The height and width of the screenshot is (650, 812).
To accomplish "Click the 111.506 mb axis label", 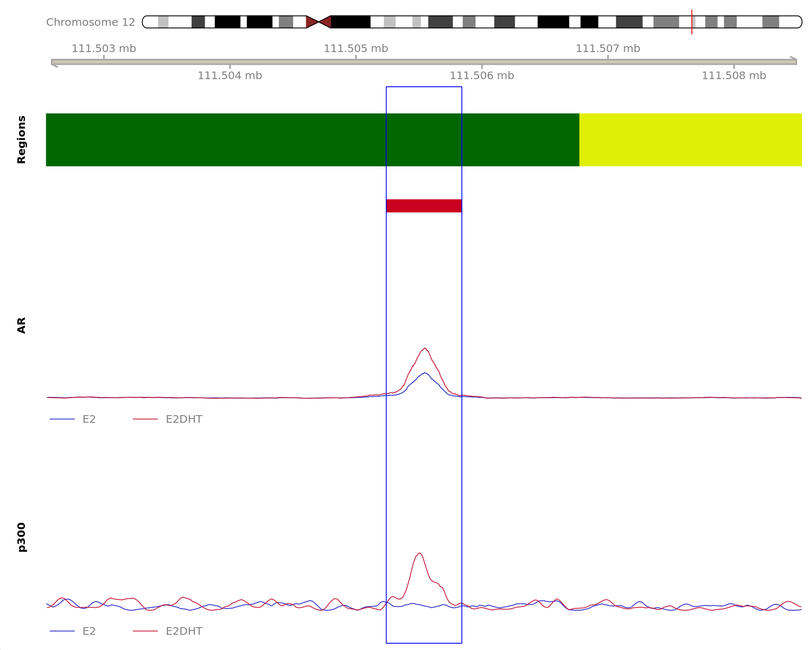I will tap(482, 76).
